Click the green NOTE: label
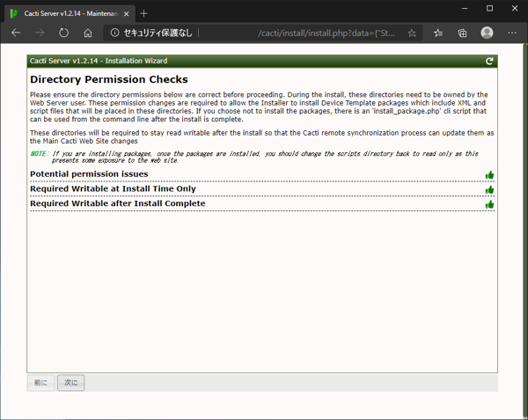528x420 pixels. [39, 153]
